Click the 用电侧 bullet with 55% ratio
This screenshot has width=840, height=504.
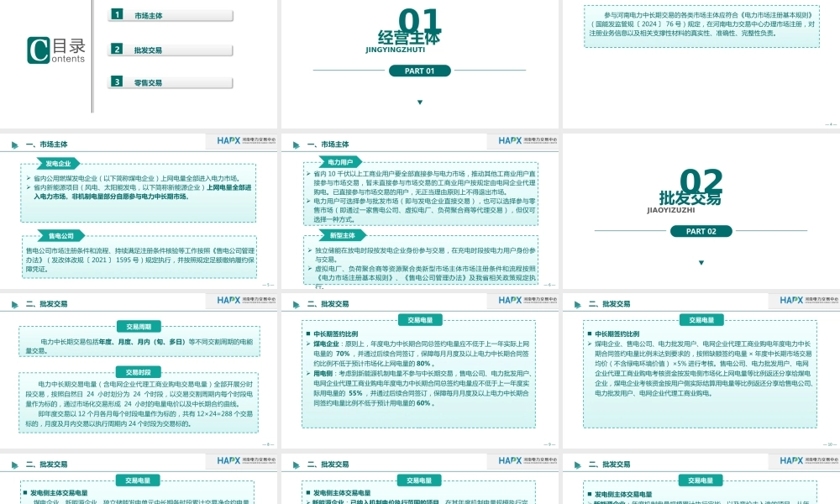point(422,388)
